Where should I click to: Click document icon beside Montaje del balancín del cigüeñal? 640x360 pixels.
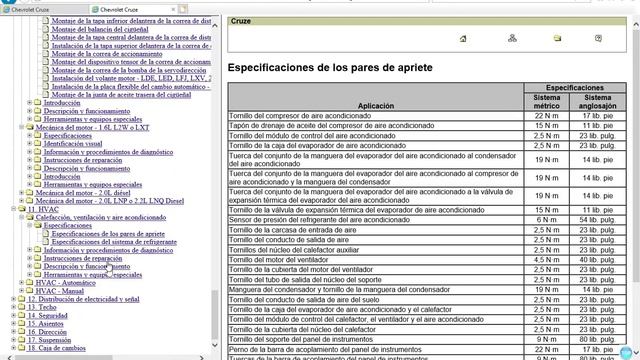click(46, 29)
